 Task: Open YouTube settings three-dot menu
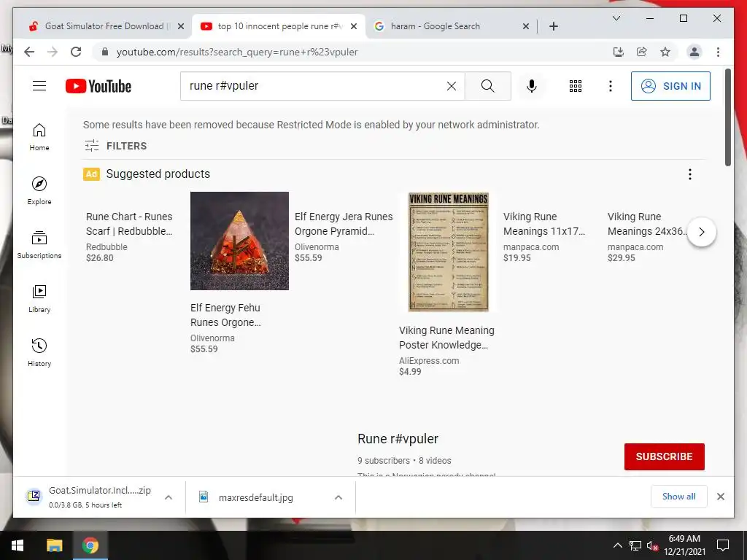coord(611,86)
